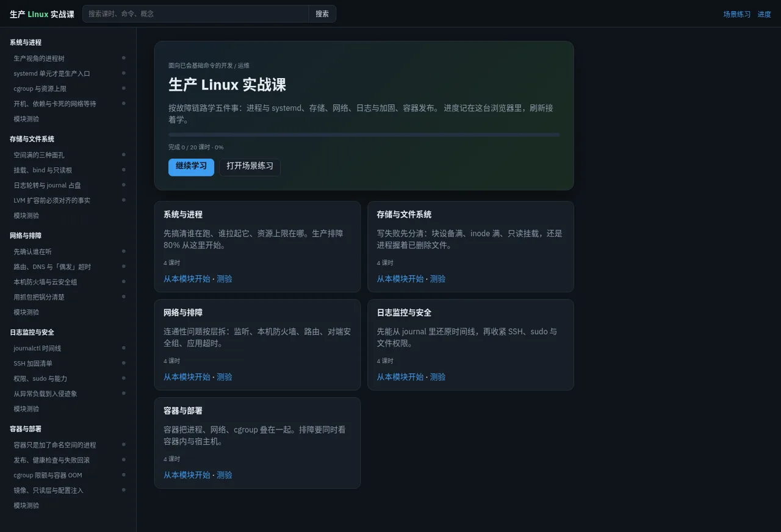The image size is (781, 532).
Task: Open 进度 link in top bar
Action: point(765,14)
